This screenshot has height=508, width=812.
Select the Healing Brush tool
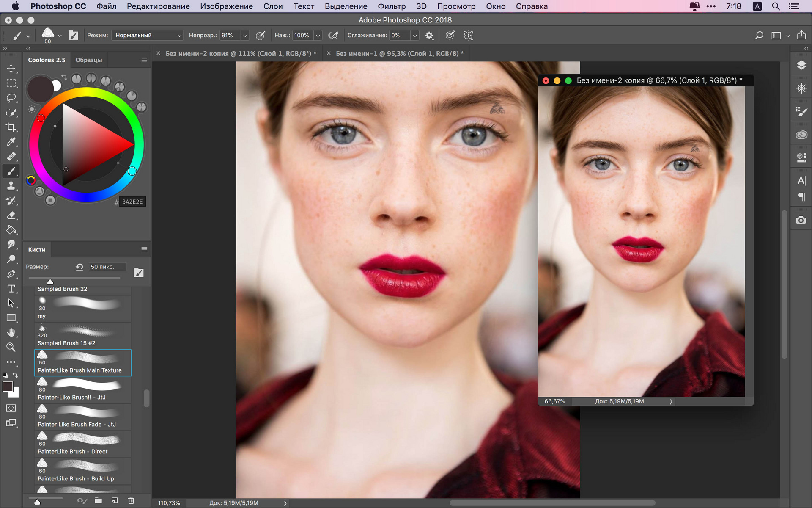pos(11,157)
